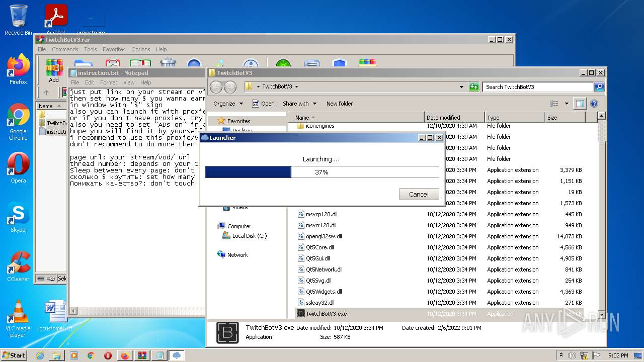The width and height of the screenshot is (644, 362).
Task: Expand breadcrumb arrow after TwitchBotV3
Action: click(x=297, y=86)
